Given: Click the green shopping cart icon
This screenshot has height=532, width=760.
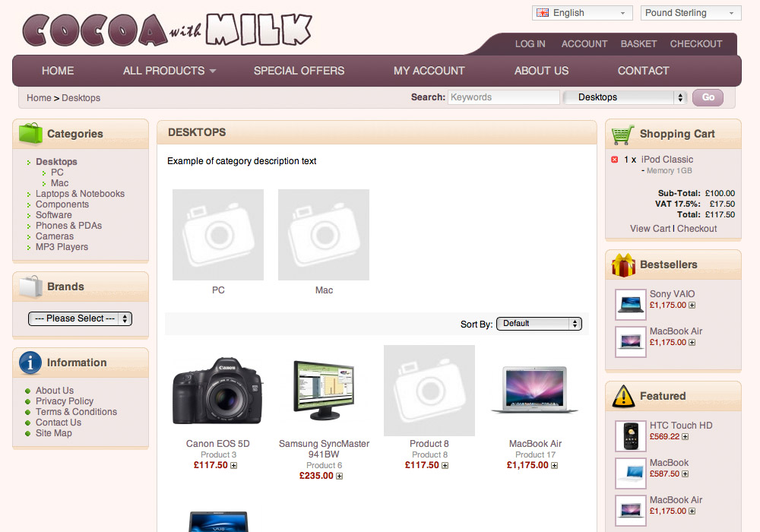Looking at the screenshot, I should click(623, 135).
